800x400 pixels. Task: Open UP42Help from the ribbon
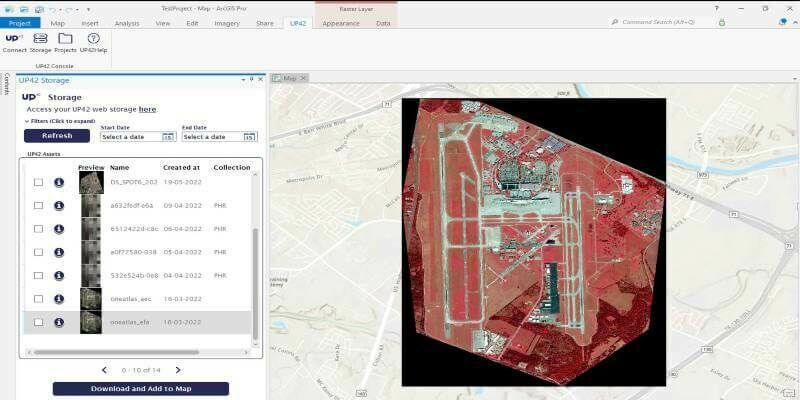tap(93, 43)
